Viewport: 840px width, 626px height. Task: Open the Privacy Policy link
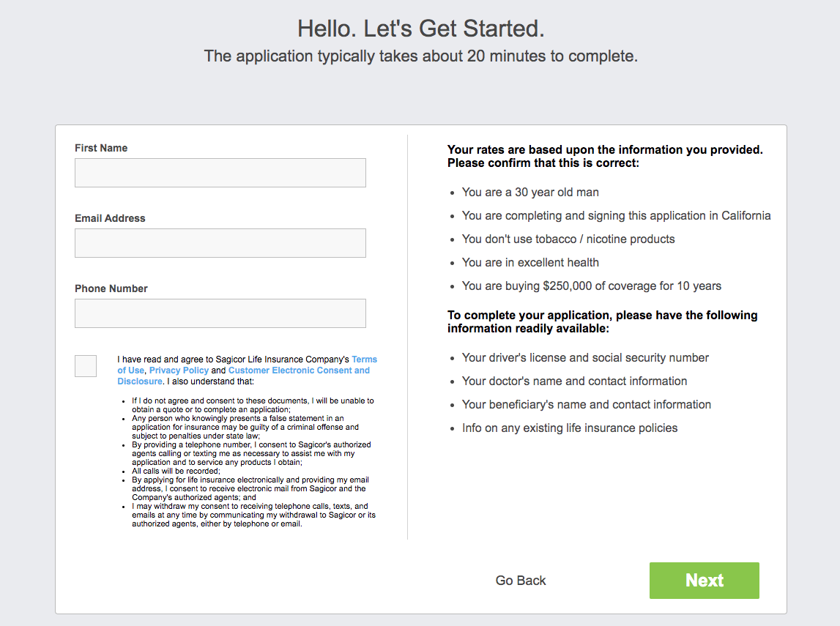coord(179,370)
